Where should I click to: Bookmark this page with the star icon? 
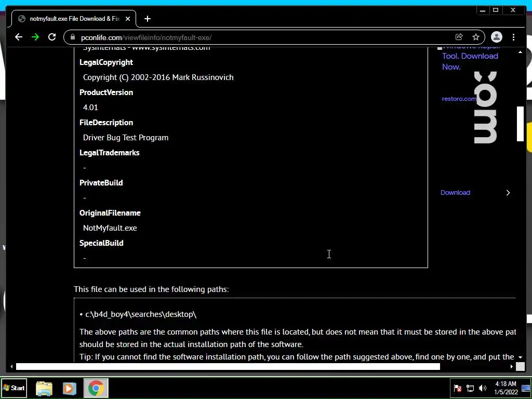(x=476, y=37)
